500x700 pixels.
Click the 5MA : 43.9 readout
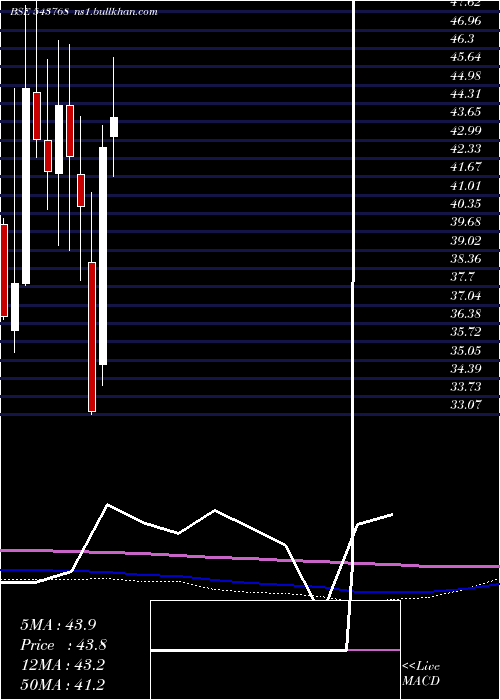[58, 624]
